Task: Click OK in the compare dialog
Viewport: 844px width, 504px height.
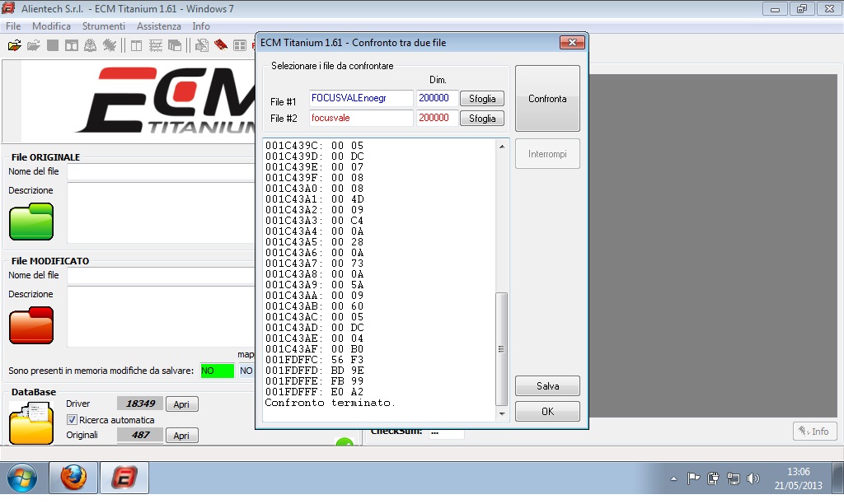Action: [547, 412]
